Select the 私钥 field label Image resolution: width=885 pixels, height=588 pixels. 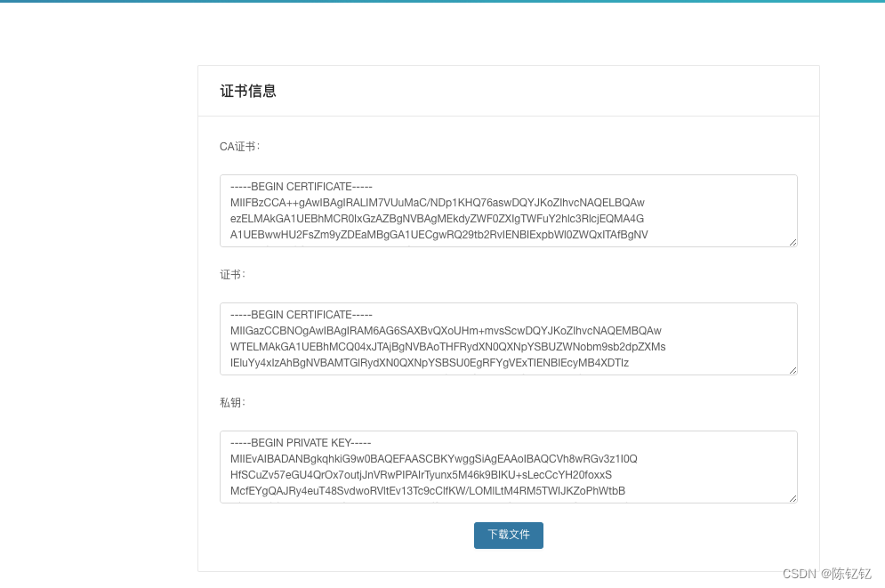tap(229, 402)
